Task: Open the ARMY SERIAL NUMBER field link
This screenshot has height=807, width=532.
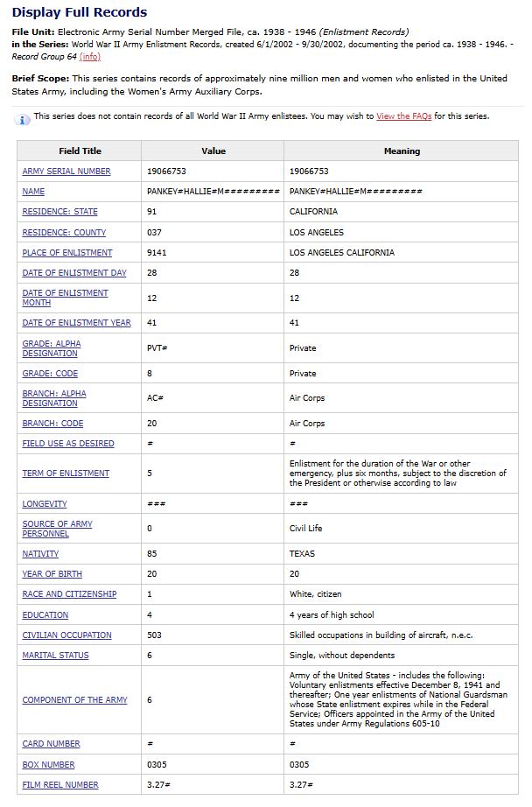Action: (x=66, y=172)
